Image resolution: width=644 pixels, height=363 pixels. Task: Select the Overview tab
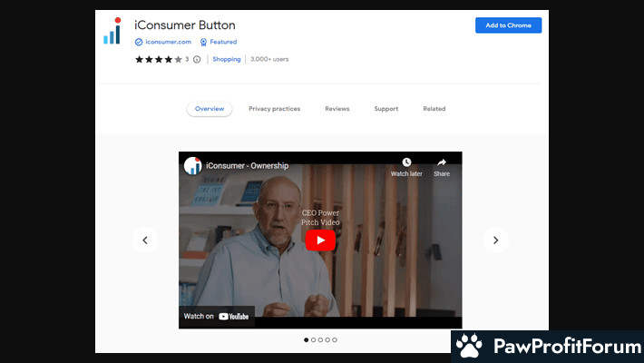210,109
